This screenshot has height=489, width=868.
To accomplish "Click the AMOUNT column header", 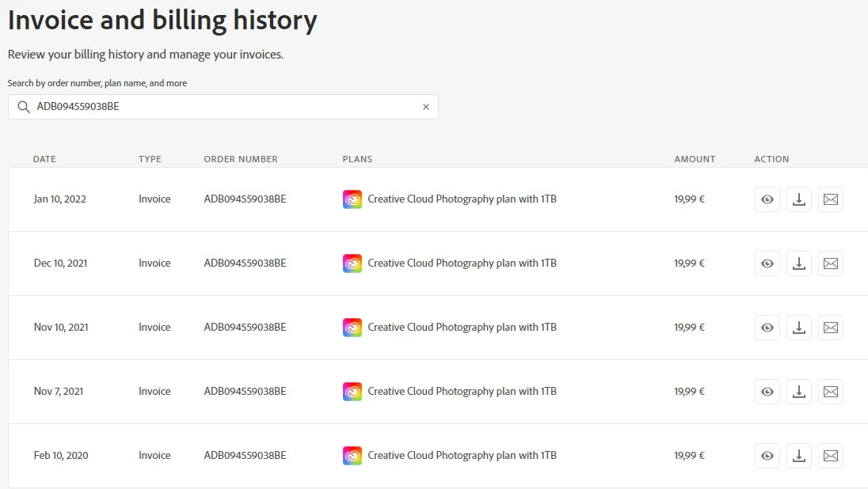I will tap(695, 159).
